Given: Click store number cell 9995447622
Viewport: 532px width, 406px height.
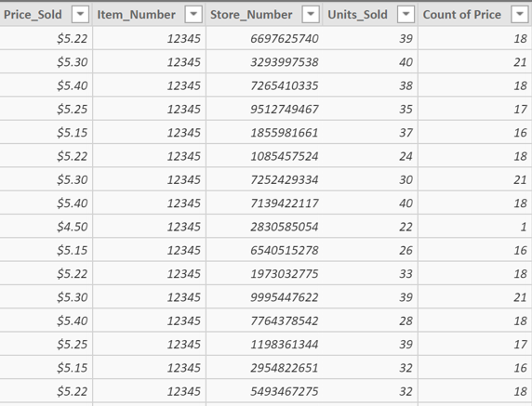Looking at the screenshot, I should pyautogui.click(x=264, y=297).
